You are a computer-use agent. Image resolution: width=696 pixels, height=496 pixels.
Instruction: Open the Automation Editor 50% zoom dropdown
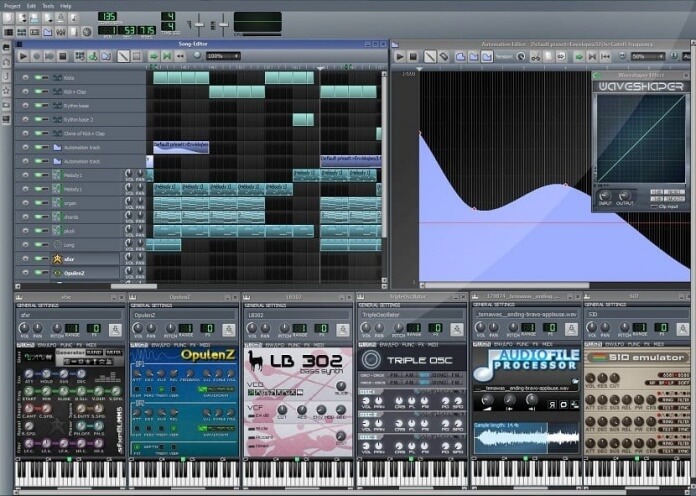click(648, 56)
